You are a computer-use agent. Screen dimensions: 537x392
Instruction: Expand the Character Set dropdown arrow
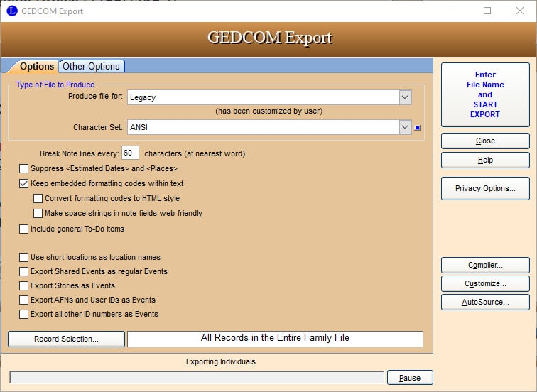coord(405,127)
